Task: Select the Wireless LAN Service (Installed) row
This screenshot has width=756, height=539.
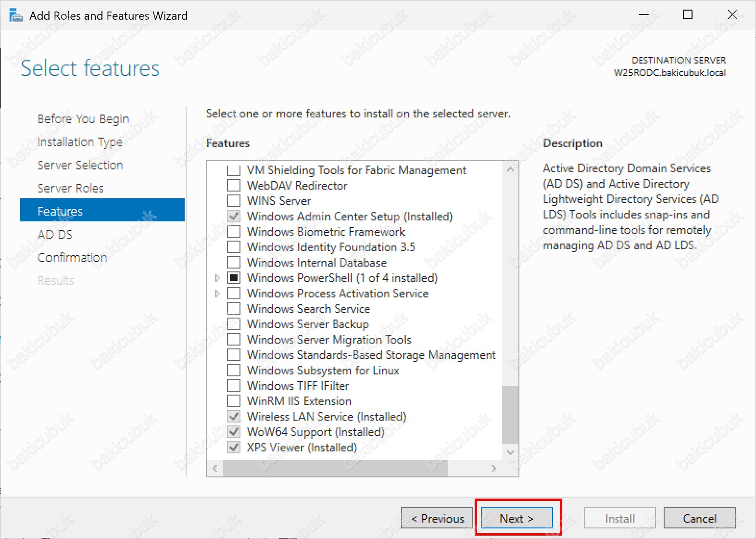Action: (327, 416)
